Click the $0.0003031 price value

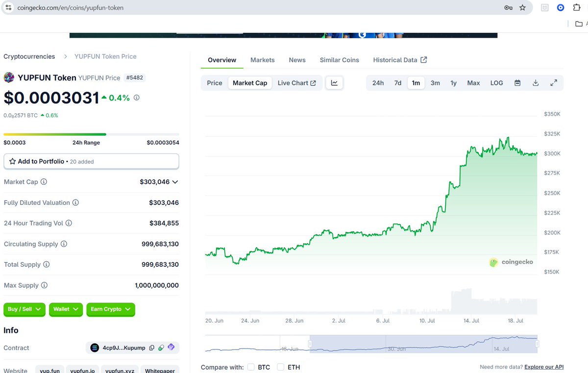tap(51, 98)
